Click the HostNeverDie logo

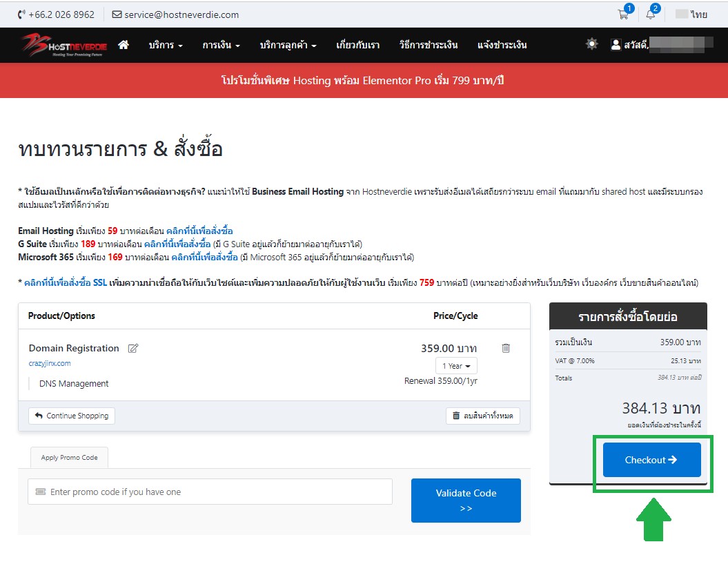[x=63, y=45]
